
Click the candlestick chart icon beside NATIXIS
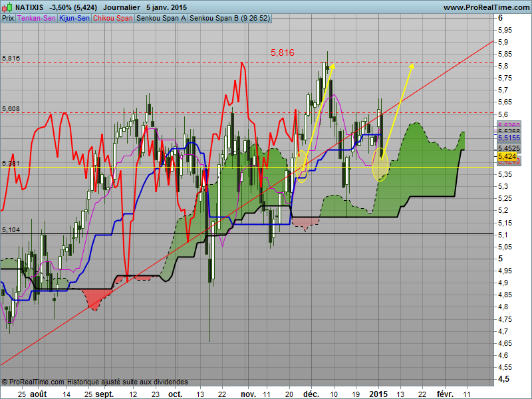[7, 7]
